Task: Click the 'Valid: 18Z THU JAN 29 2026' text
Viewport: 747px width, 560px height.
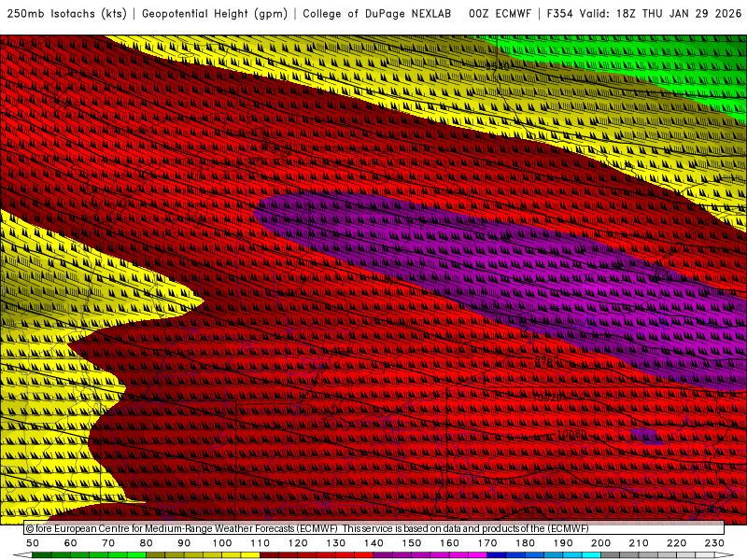Action: (x=660, y=14)
